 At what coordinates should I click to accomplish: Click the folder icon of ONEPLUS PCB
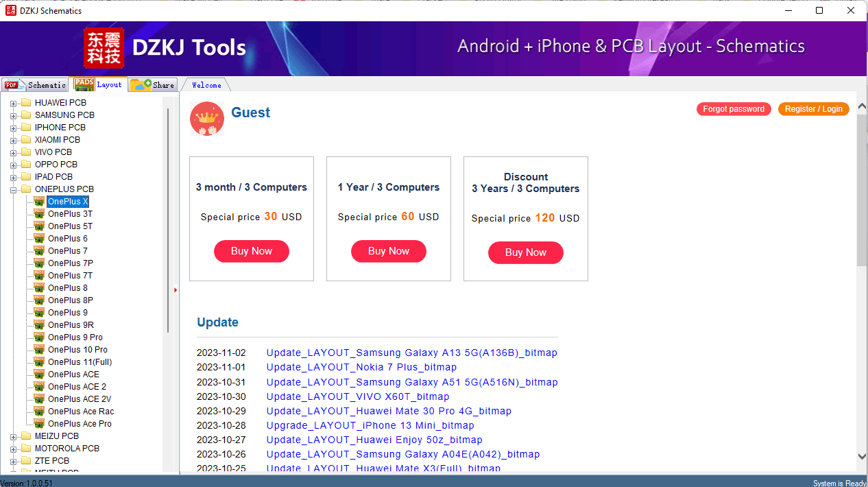(x=27, y=189)
